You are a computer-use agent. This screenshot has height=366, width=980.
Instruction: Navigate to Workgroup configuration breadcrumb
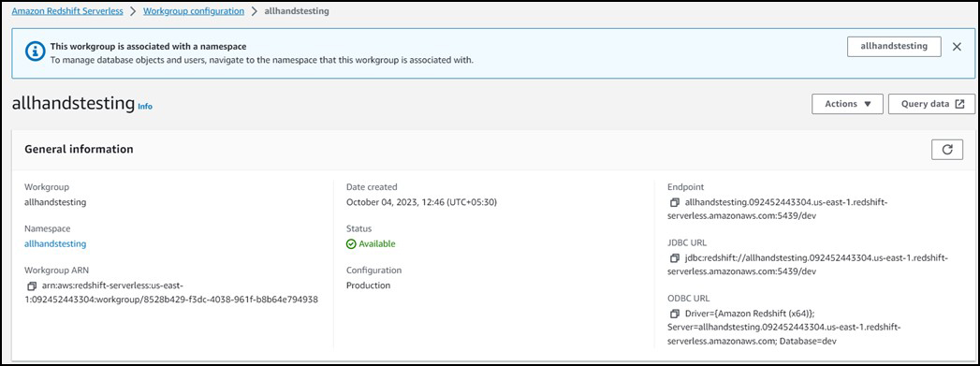pos(194,11)
